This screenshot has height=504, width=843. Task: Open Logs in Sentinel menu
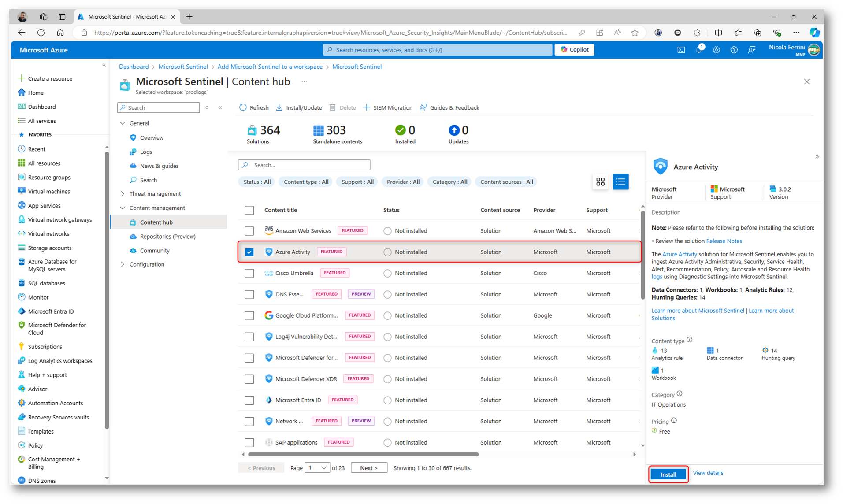(146, 152)
